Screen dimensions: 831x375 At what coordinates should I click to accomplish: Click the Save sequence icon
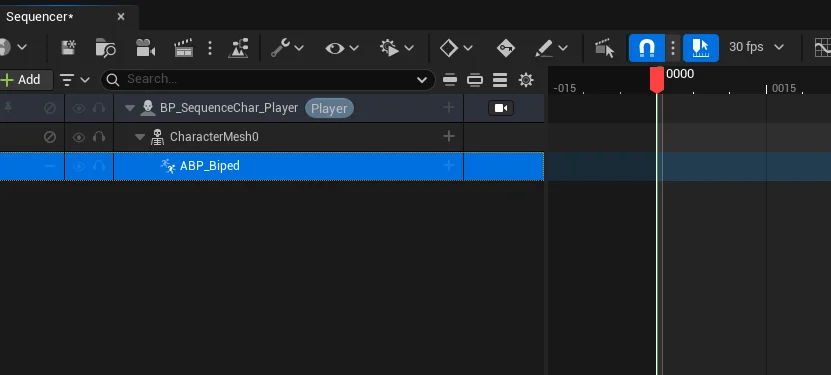coord(68,48)
